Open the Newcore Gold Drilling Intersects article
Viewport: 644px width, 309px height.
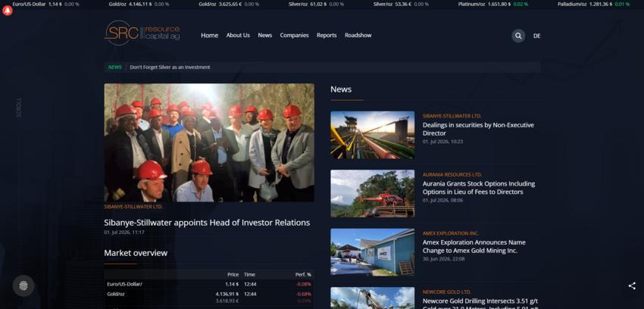pos(480,303)
